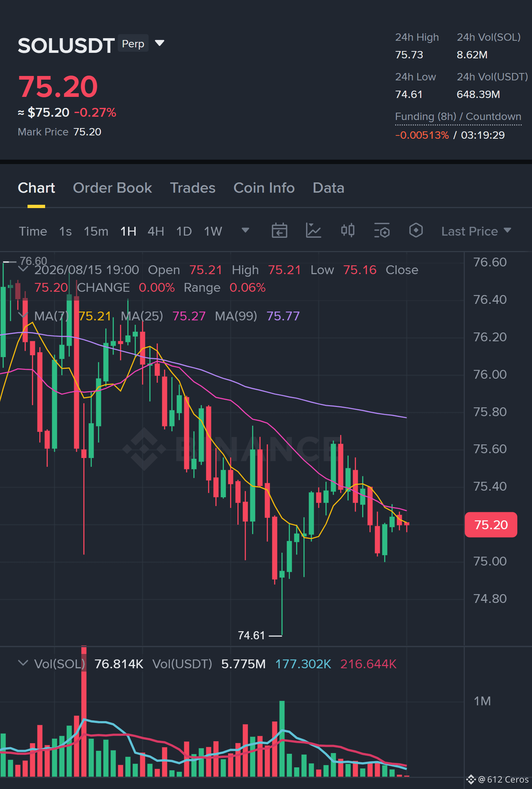
Task: Open the Order Book tab
Action: [x=112, y=188]
